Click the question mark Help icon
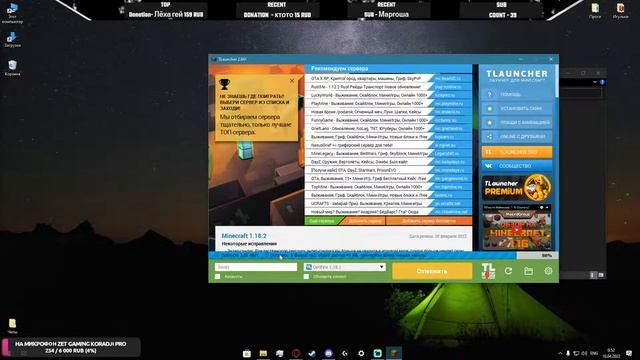The image size is (640, 360). coord(489,95)
